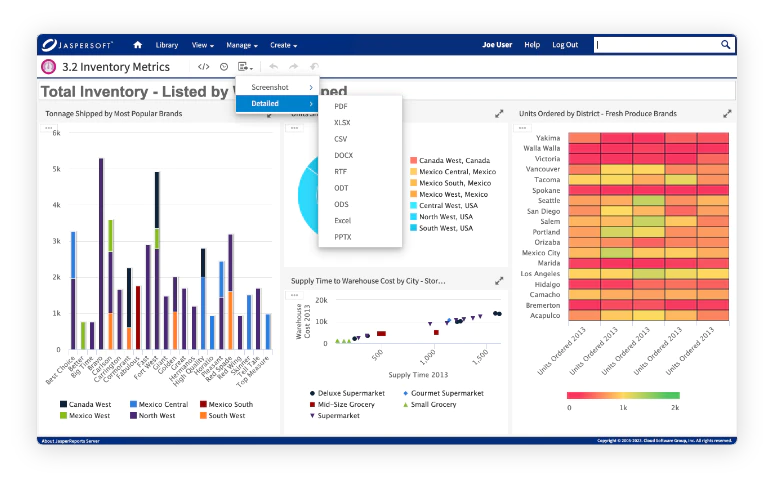Toggle Mexico South bar legend series
This screenshot has height=485, width=774.
coord(226,404)
